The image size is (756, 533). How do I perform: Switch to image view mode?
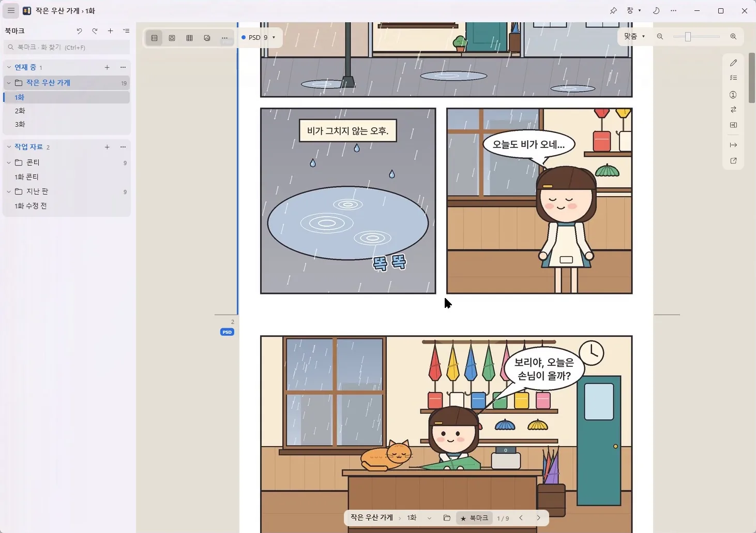[x=207, y=38]
